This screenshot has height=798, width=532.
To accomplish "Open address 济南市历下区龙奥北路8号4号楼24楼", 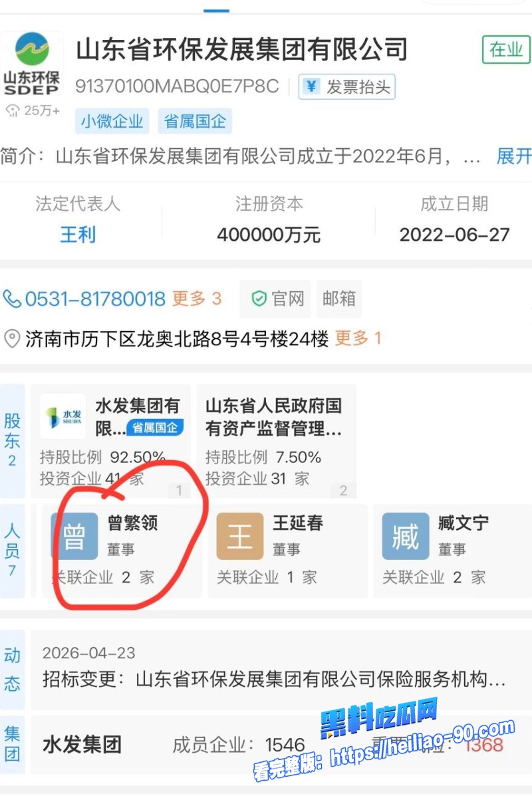I will (x=177, y=339).
